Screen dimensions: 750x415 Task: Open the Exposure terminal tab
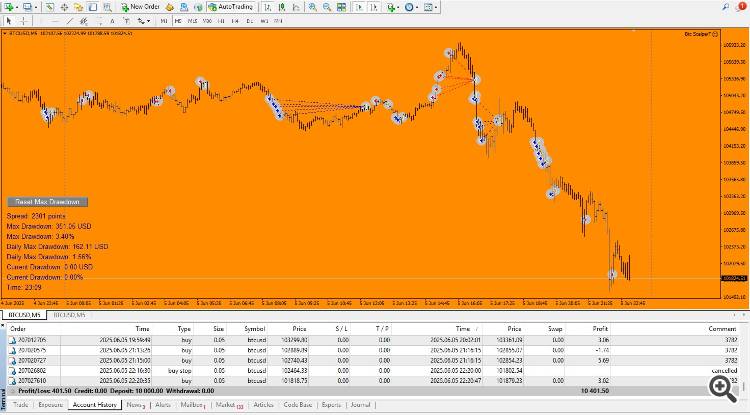pyautogui.click(x=50, y=405)
